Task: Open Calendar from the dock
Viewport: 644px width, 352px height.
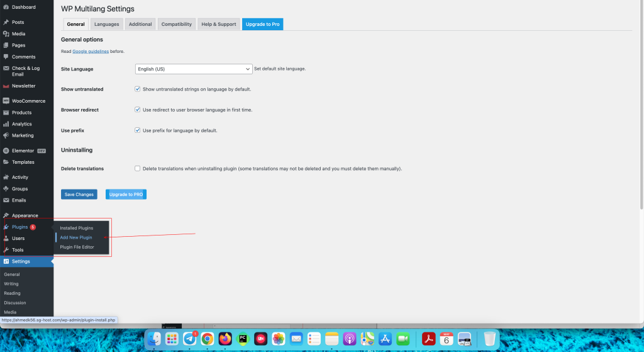Action: [x=447, y=339]
